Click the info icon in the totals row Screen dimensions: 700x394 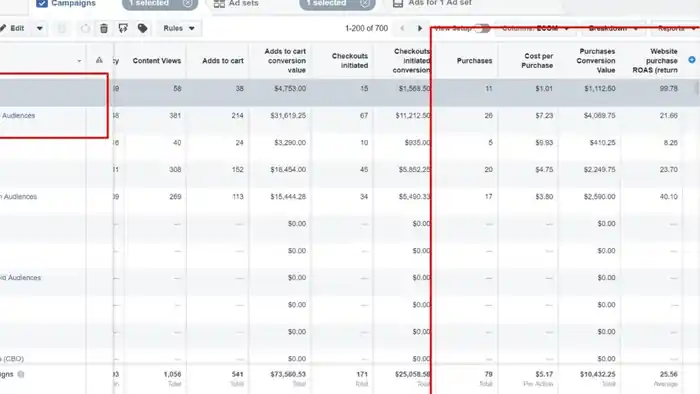21,374
